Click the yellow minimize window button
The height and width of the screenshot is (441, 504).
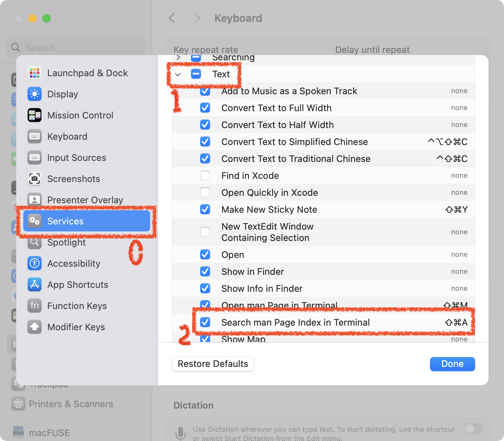pos(32,18)
